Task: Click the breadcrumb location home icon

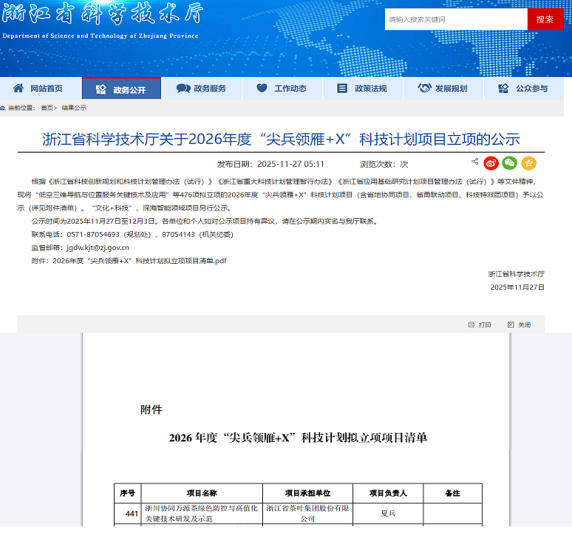Action: [x=3, y=108]
